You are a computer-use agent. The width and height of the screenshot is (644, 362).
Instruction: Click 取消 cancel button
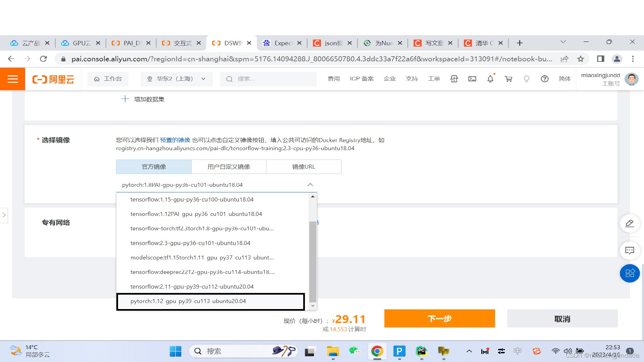pyautogui.click(x=562, y=319)
